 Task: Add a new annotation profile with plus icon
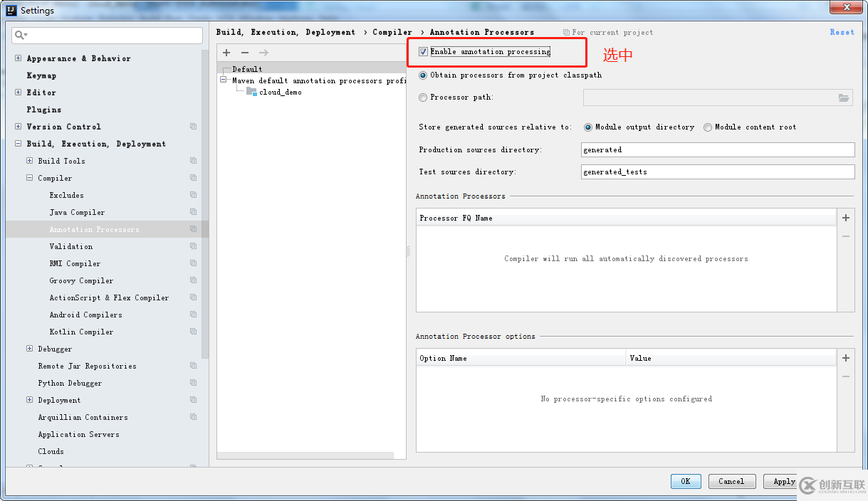coord(226,53)
